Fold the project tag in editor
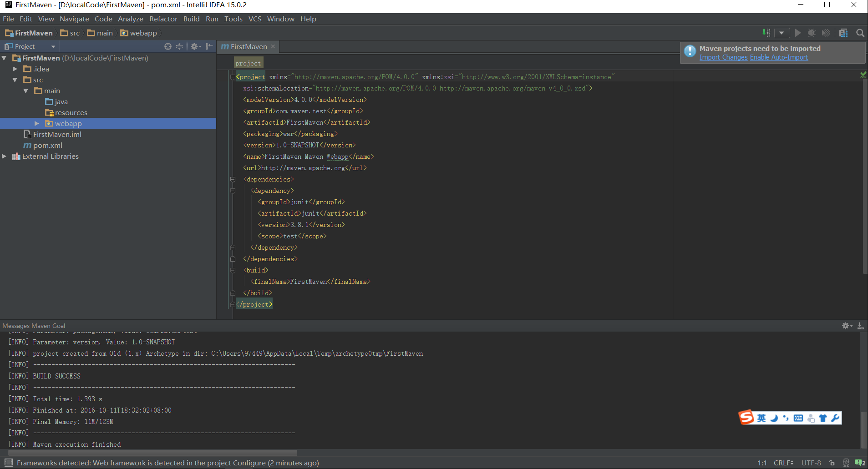Image resolution: width=868 pixels, height=469 pixels. tap(233, 77)
